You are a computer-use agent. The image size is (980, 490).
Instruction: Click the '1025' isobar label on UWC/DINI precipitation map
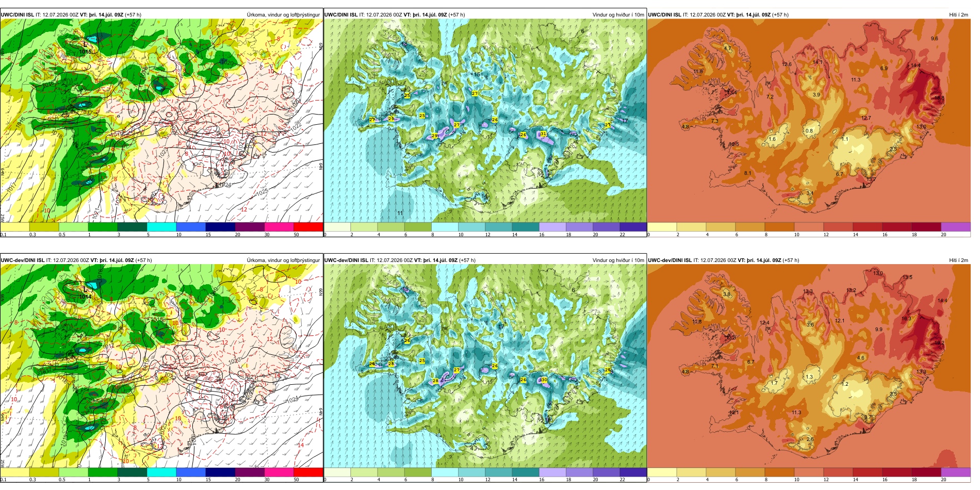[x=262, y=192]
